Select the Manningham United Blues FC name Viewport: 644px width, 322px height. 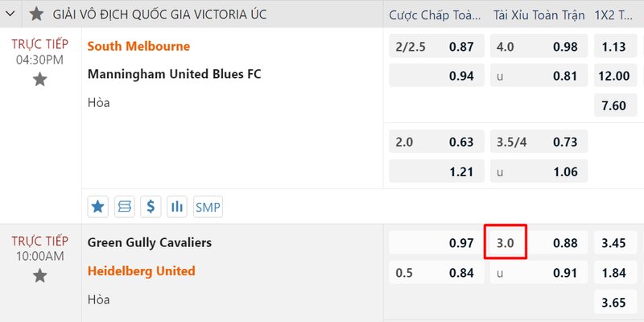pos(175,74)
